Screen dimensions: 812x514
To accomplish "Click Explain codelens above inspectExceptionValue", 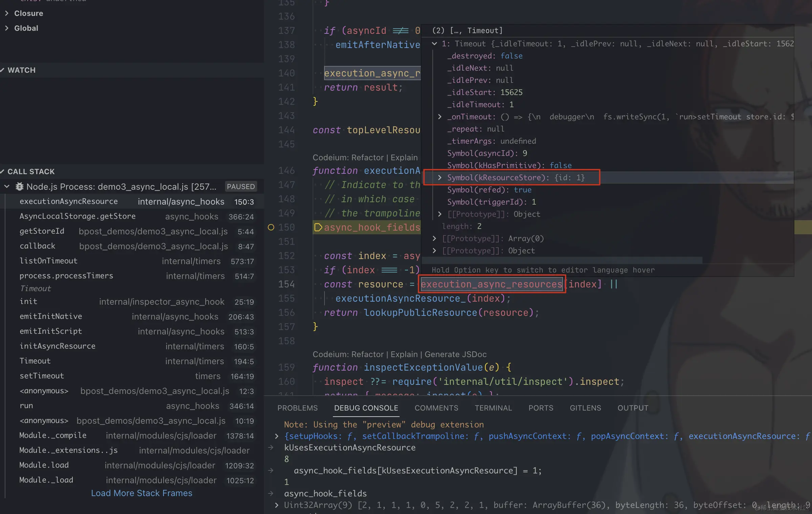I will pyautogui.click(x=404, y=354).
